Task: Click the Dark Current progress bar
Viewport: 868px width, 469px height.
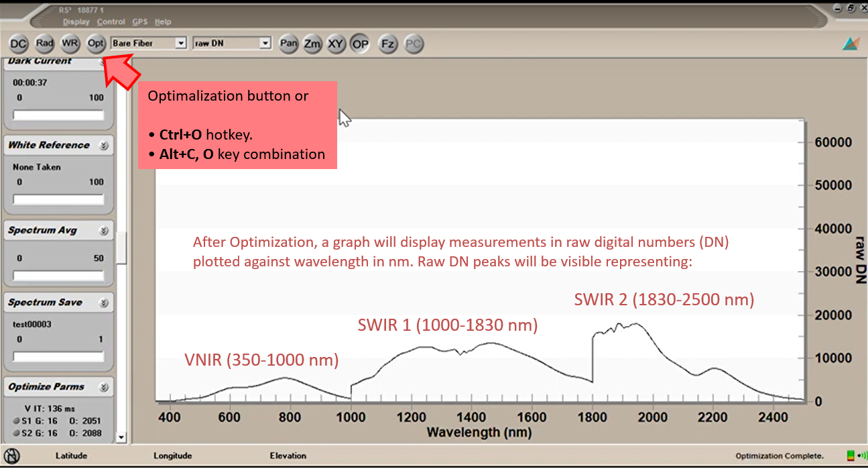Action: click(x=58, y=115)
